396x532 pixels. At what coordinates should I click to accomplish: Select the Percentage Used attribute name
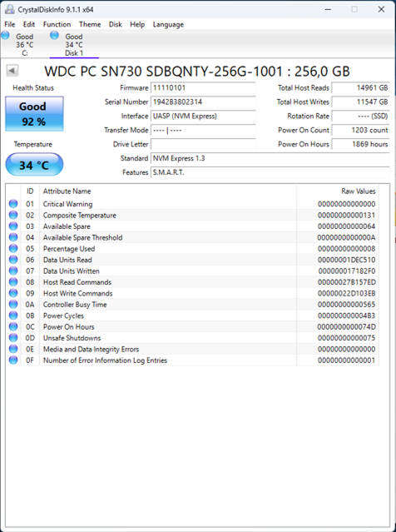[x=69, y=249]
